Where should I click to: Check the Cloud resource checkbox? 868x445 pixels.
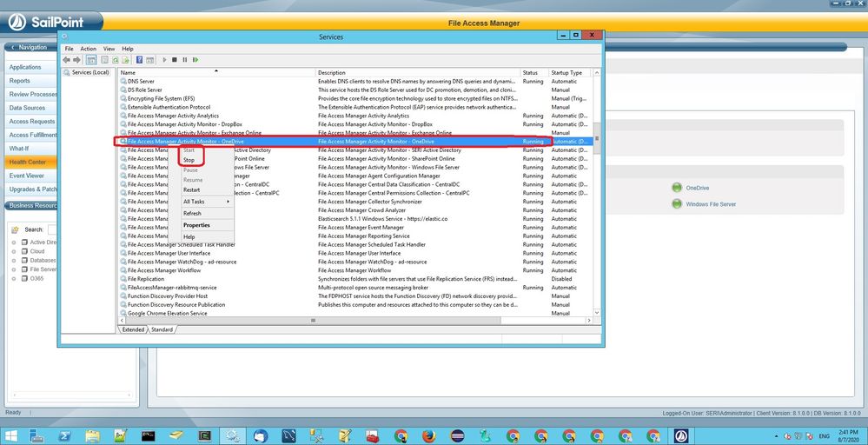24,251
